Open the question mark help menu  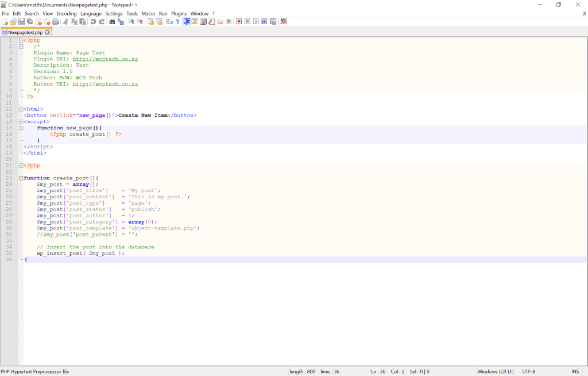(214, 14)
